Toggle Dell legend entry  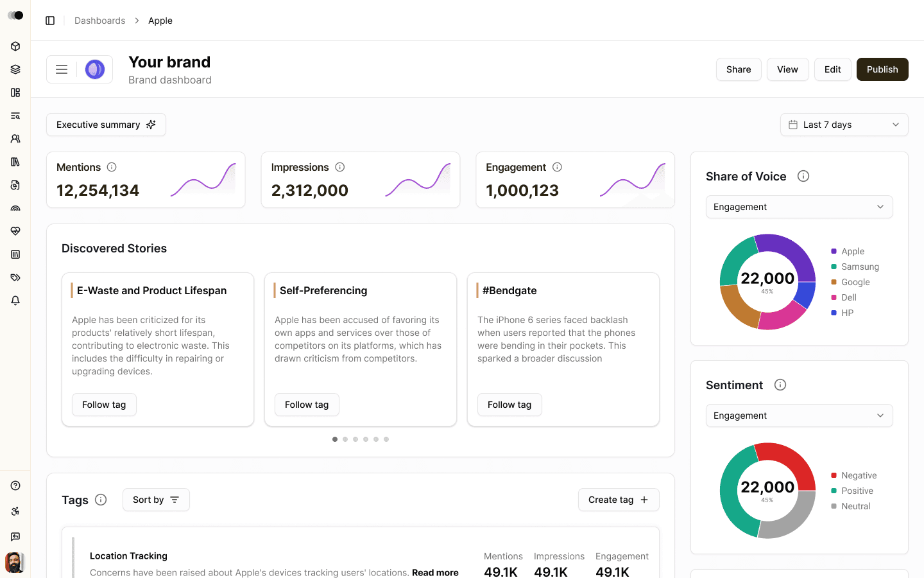(844, 297)
